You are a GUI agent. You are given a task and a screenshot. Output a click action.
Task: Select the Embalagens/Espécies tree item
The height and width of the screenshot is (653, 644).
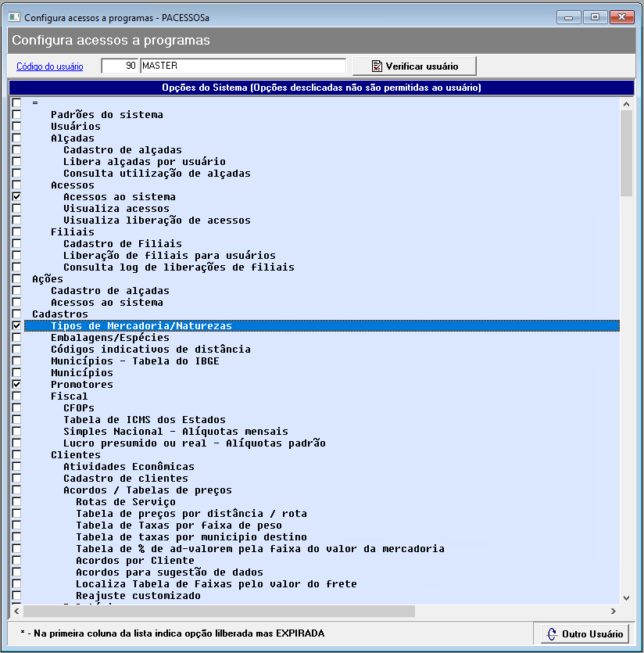[109, 338]
